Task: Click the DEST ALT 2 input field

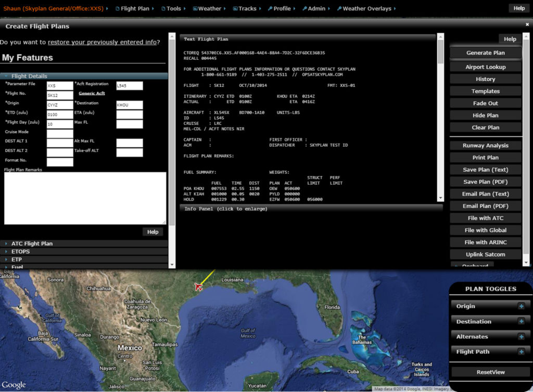Action: coord(60,153)
